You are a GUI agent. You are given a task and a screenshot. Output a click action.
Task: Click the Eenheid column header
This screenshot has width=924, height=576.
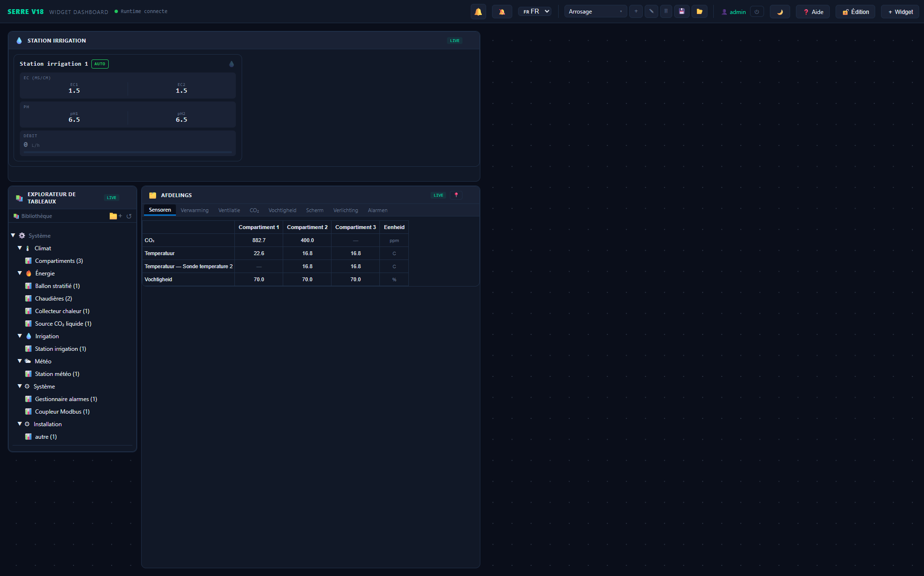click(x=394, y=227)
